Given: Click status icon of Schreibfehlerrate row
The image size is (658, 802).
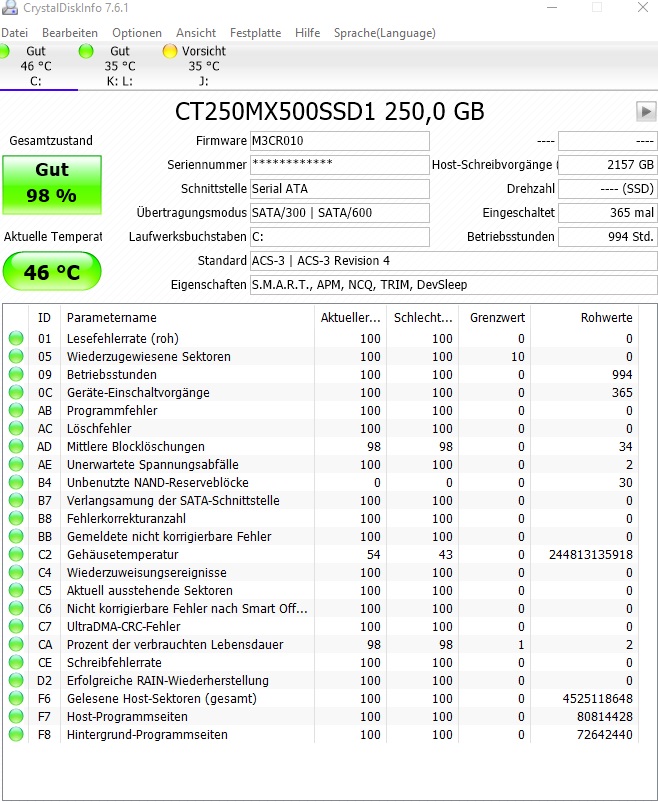Looking at the screenshot, I should (x=16, y=662).
